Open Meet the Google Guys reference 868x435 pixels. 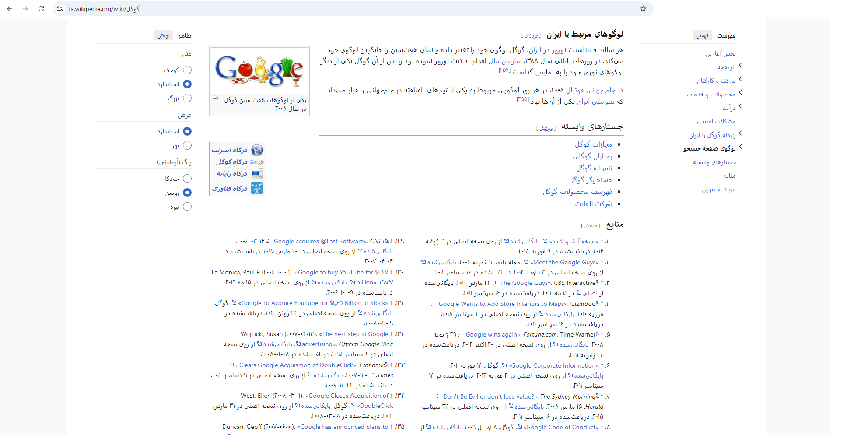pyautogui.click(x=564, y=263)
